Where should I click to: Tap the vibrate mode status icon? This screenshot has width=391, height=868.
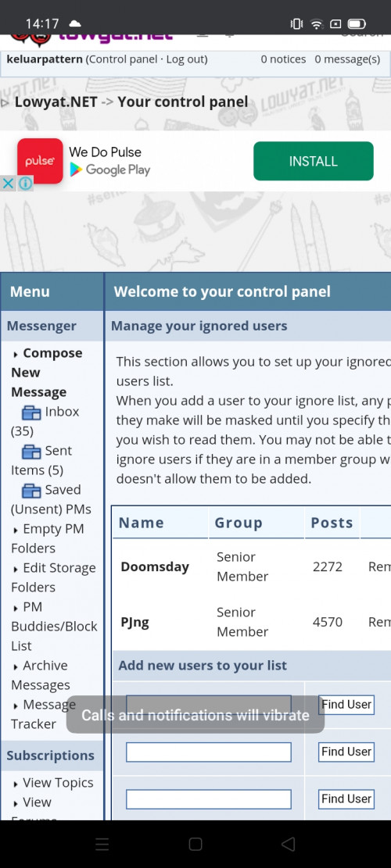click(x=297, y=23)
